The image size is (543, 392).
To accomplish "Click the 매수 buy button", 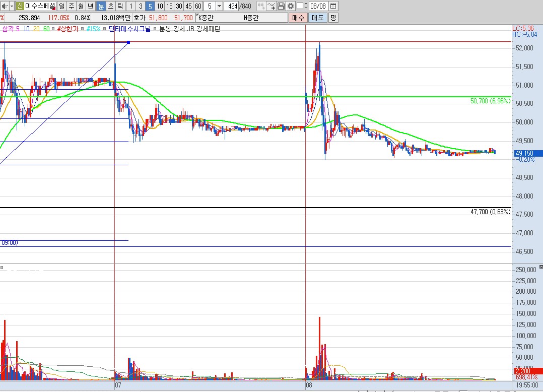I will click(298, 18).
